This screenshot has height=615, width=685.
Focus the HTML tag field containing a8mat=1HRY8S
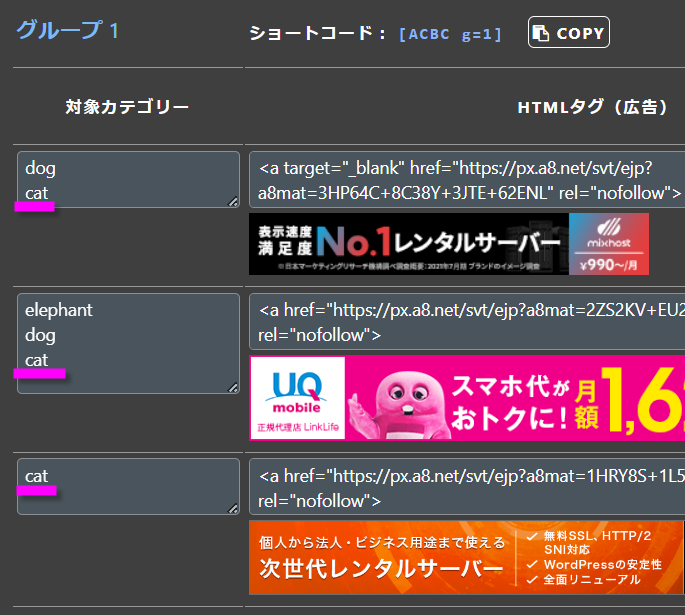pyautogui.click(x=467, y=487)
